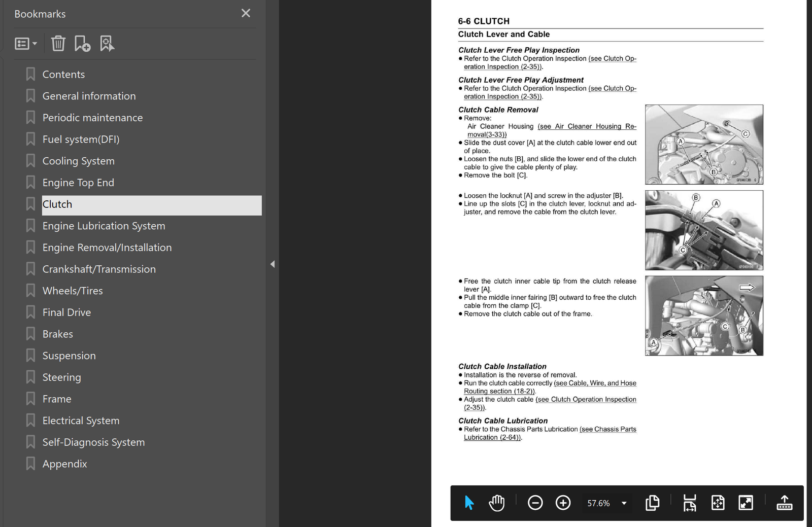Open the Electrical System bookmark
This screenshot has height=527, width=812.
[81, 420]
